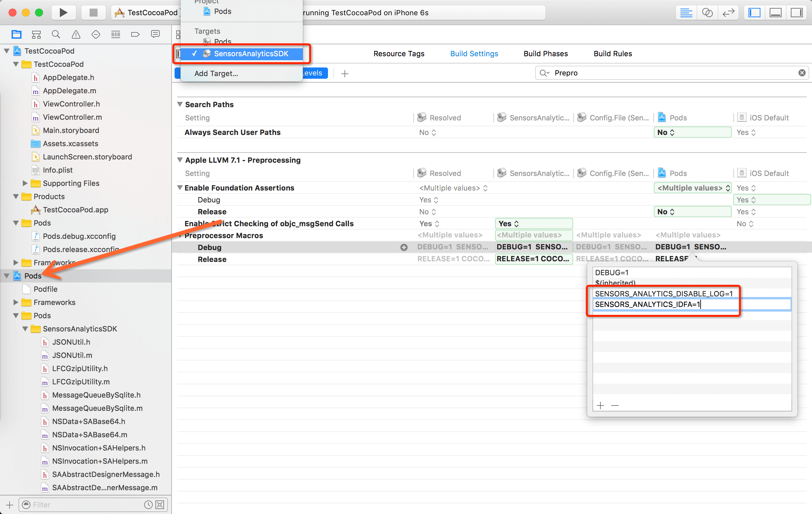Open the Find navigator magnifier icon

[56, 34]
